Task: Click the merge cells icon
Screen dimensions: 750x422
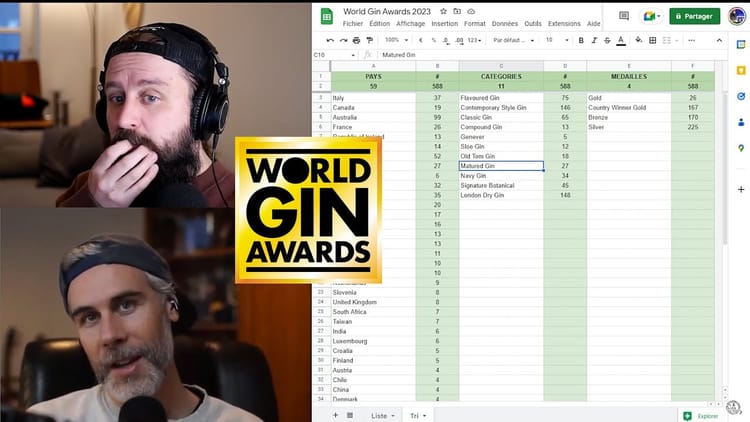Action: [x=667, y=41]
